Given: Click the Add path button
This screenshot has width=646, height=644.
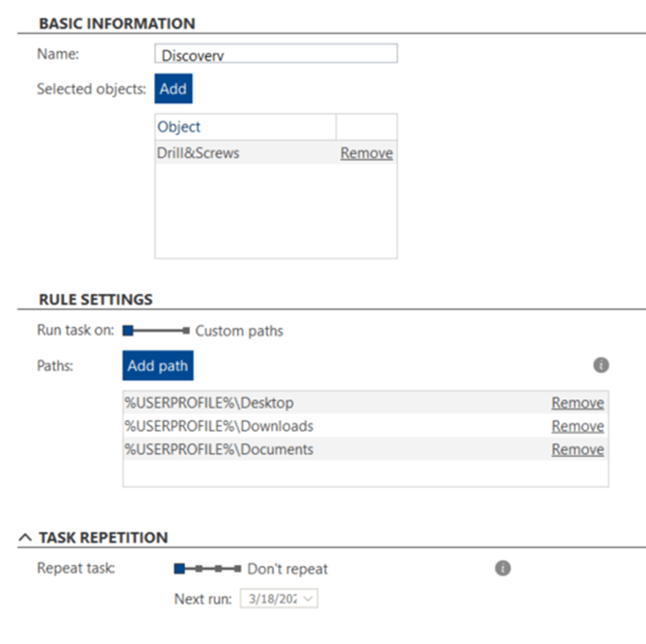Looking at the screenshot, I should point(158,366).
